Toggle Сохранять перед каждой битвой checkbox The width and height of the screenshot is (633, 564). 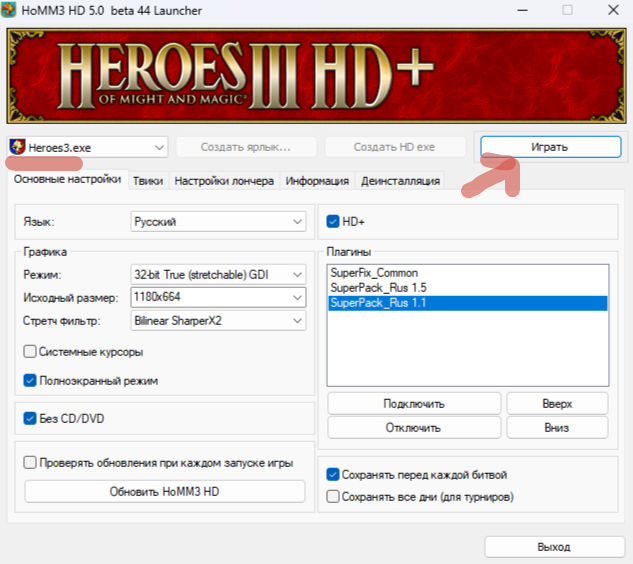[x=333, y=475]
